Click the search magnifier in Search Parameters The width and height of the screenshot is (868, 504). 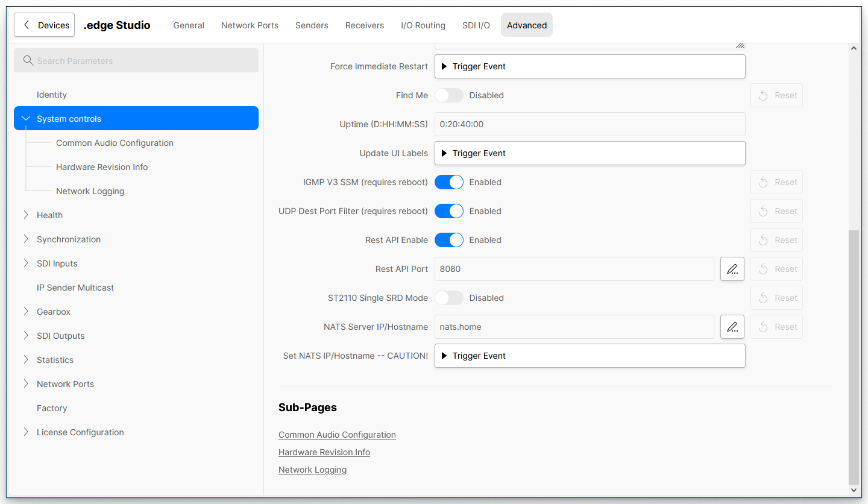[x=28, y=61]
